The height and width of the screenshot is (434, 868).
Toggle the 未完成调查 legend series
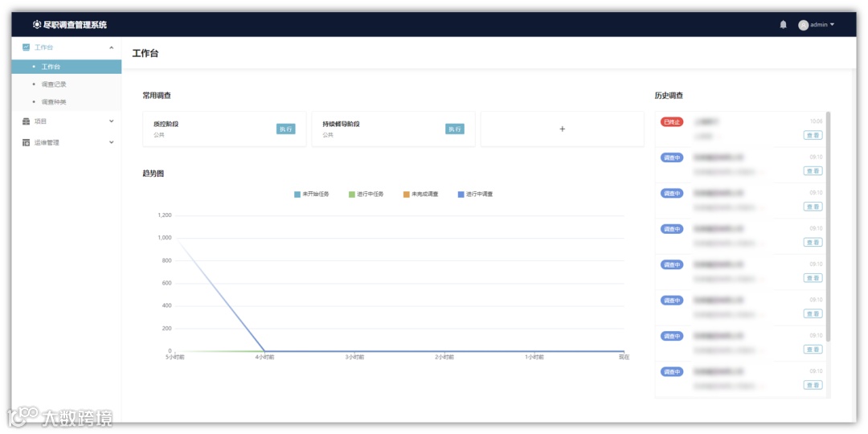(x=420, y=194)
